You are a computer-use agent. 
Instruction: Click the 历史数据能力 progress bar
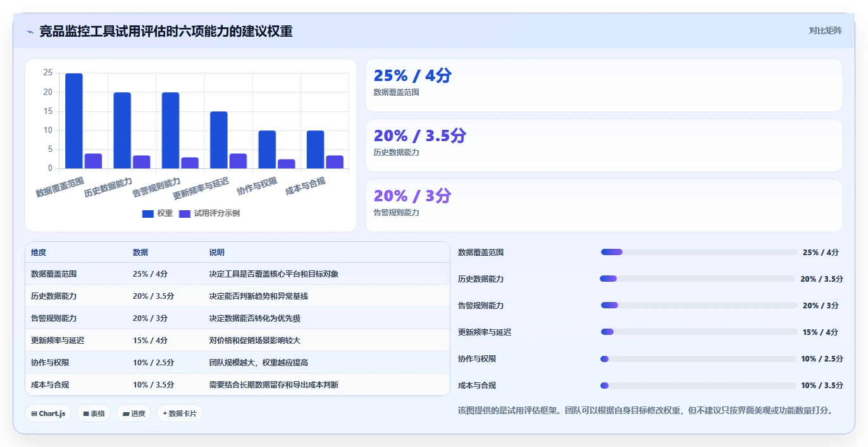[x=697, y=279]
